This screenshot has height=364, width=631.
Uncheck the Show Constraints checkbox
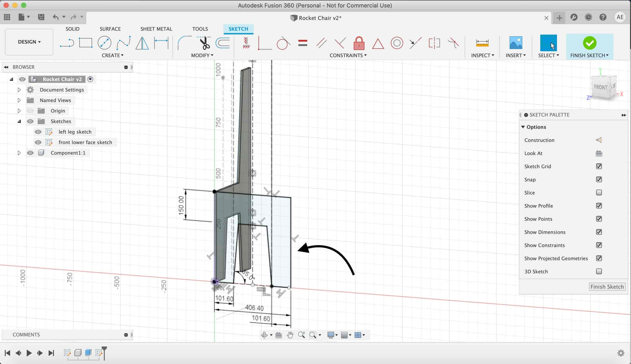(x=599, y=245)
